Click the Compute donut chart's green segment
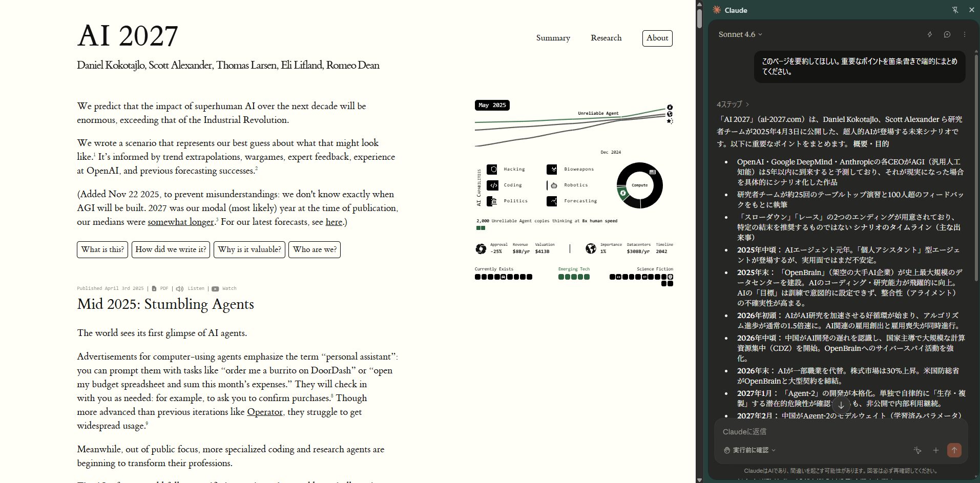Viewport: 980px width, 483px height. coord(623,193)
